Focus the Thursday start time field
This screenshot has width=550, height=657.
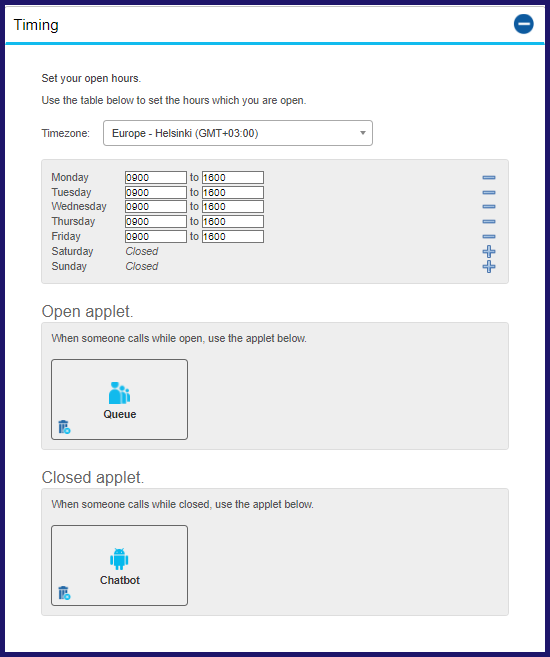pyautogui.click(x=156, y=222)
